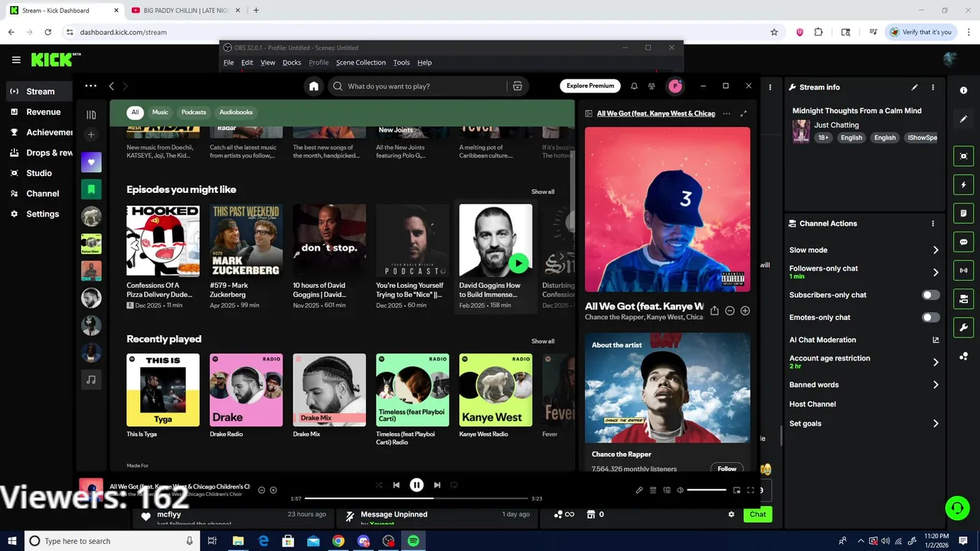Shuffle the Spotify playback
980x551 pixels.
(x=379, y=485)
